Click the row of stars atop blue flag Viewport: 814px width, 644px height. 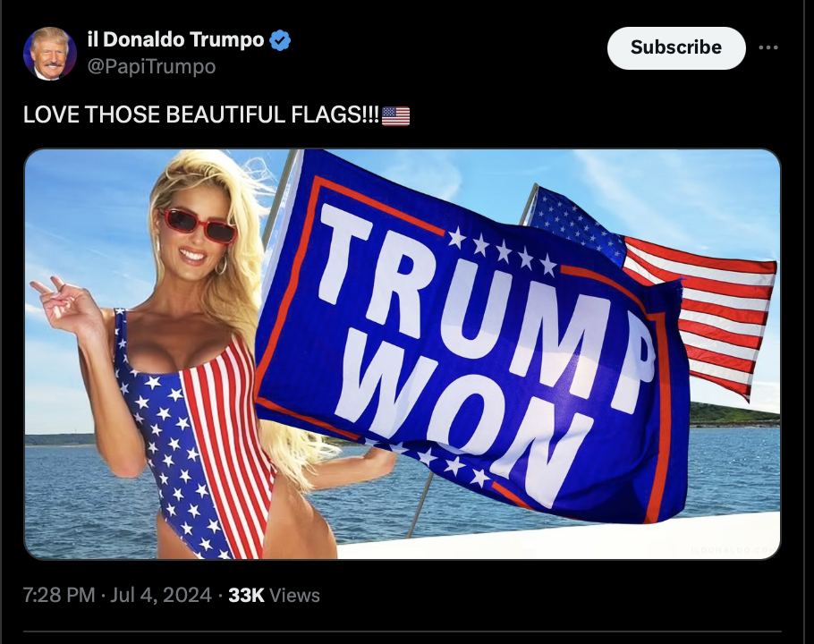[x=503, y=251]
